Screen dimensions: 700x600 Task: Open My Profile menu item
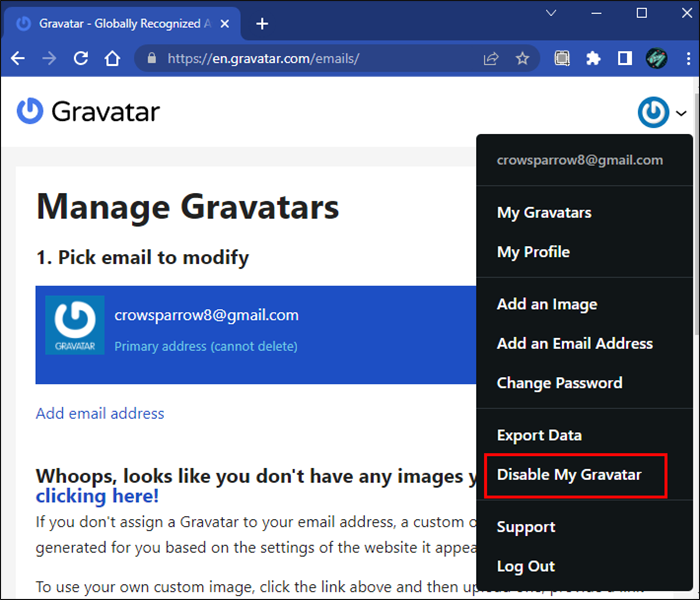click(x=533, y=252)
